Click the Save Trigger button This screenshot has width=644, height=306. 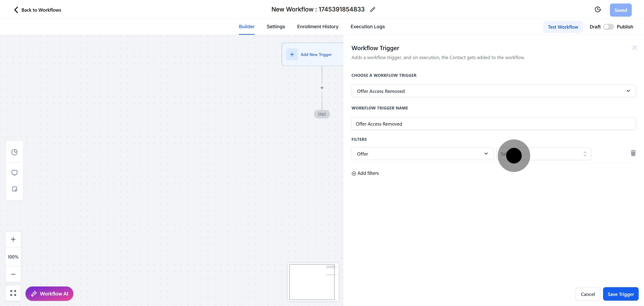pyautogui.click(x=621, y=294)
